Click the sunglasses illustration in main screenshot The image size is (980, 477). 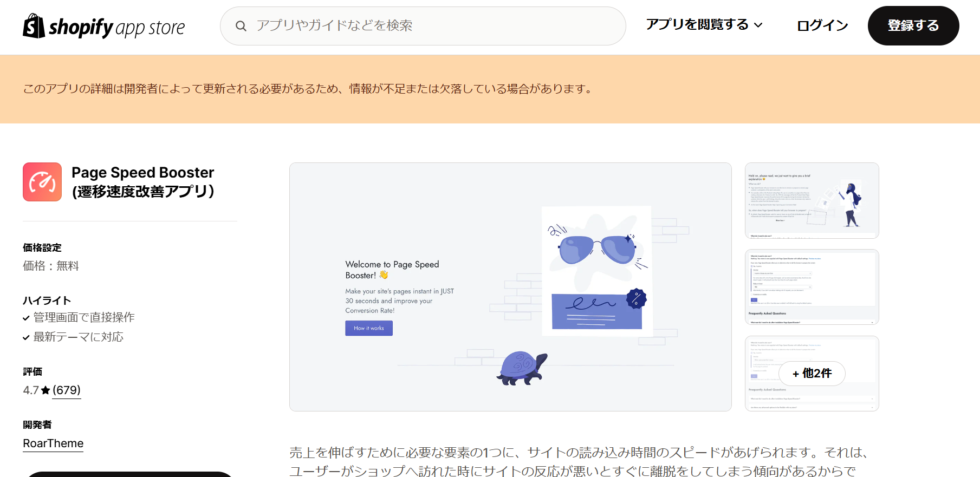pyautogui.click(x=596, y=249)
